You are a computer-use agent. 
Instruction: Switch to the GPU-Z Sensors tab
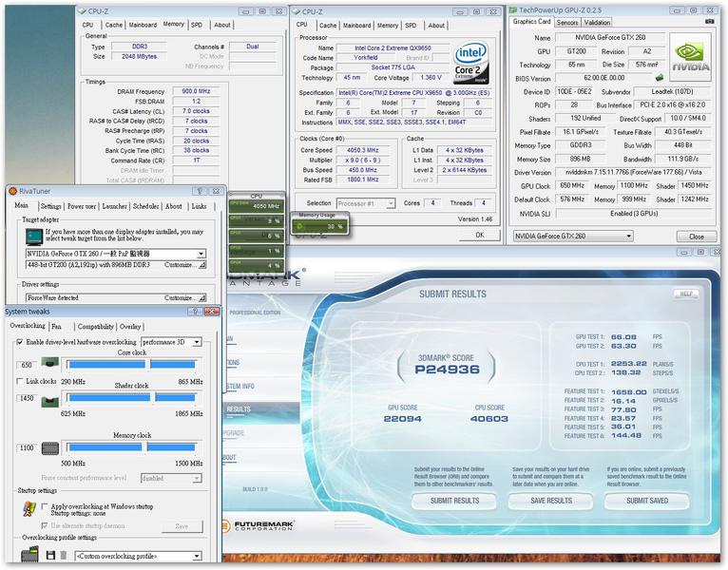point(566,22)
